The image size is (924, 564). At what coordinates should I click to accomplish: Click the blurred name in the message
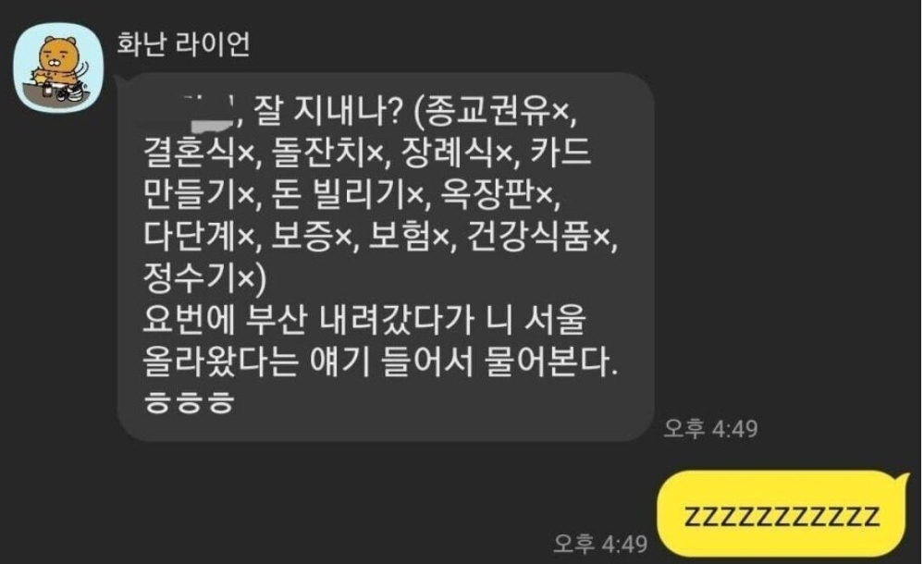tap(189, 110)
